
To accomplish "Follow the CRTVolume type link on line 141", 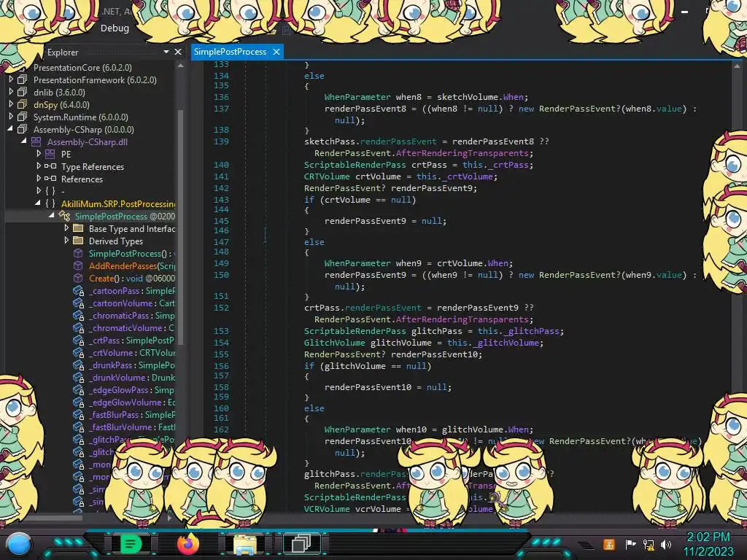I will point(327,176).
